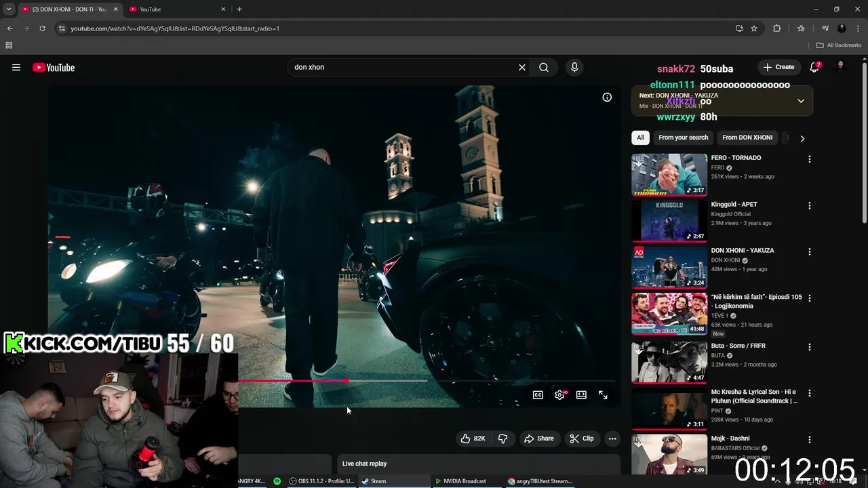Open the YouTube guide hamburger menu
Viewport: 868px width, 488px height.
coord(16,67)
